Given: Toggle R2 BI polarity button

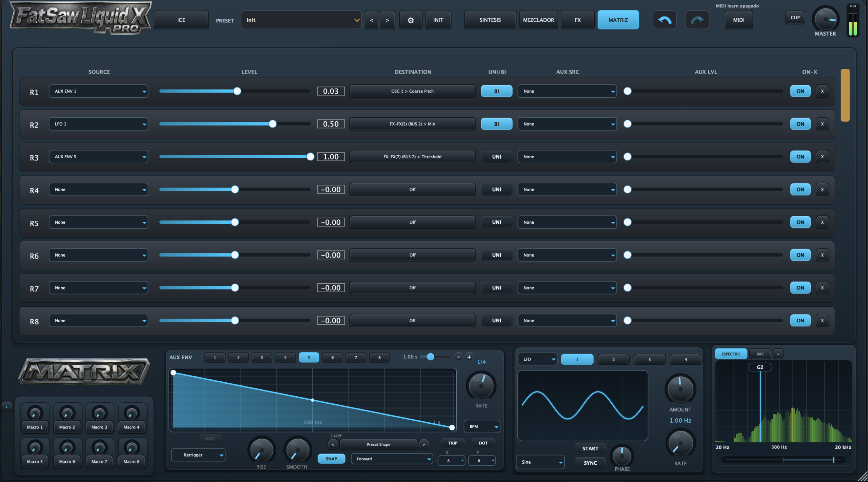Looking at the screenshot, I should [x=496, y=124].
